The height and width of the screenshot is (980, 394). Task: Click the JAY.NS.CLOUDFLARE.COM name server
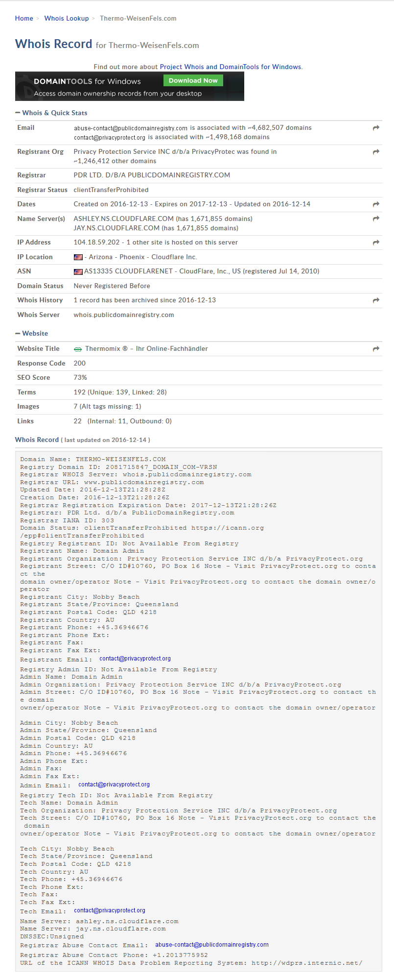point(116,228)
